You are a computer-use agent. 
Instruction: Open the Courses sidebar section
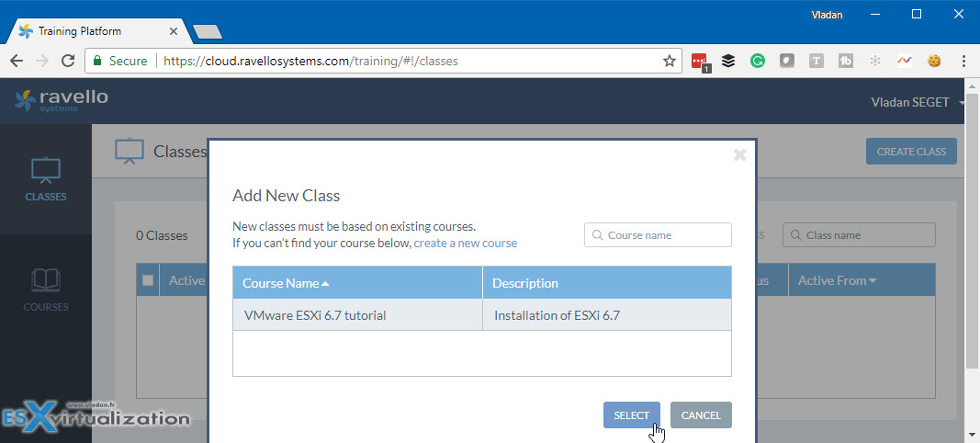[x=46, y=290]
